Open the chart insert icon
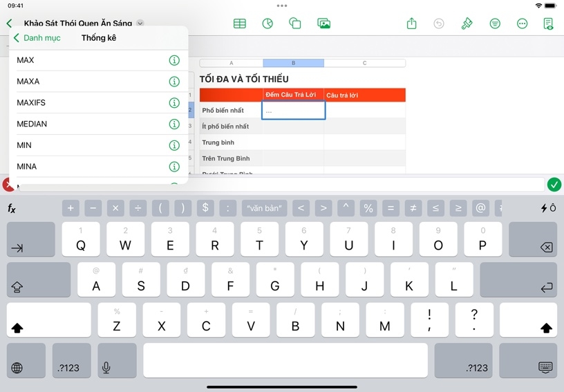The height and width of the screenshot is (392, 564). point(267,24)
